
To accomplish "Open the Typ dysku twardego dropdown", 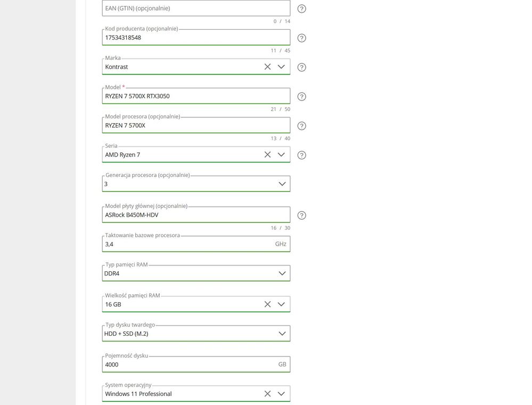I will click(x=282, y=334).
